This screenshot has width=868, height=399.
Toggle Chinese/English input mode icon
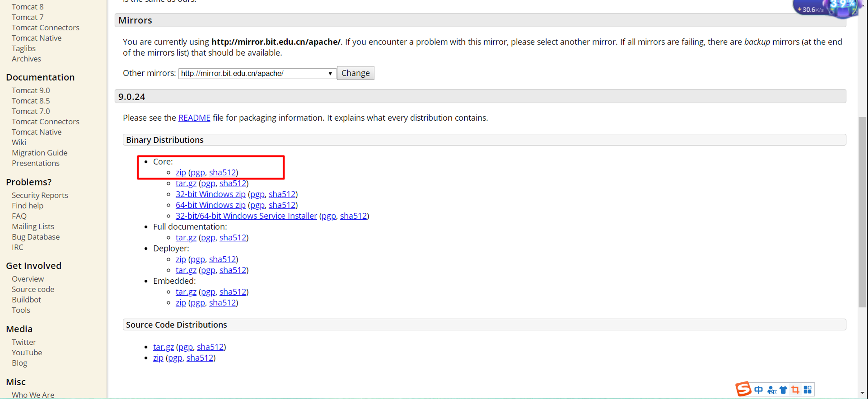[759, 390]
